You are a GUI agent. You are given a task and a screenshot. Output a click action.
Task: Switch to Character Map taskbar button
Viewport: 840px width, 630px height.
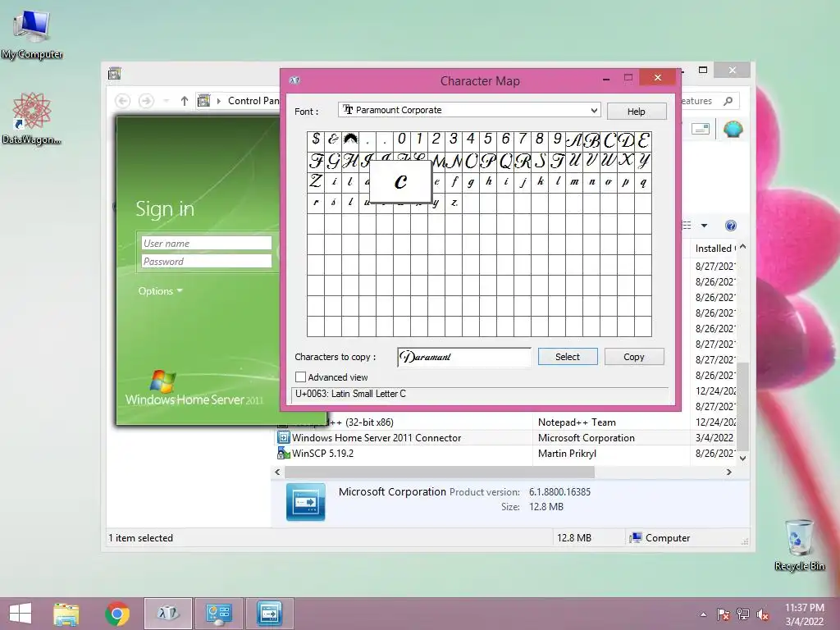(x=168, y=614)
